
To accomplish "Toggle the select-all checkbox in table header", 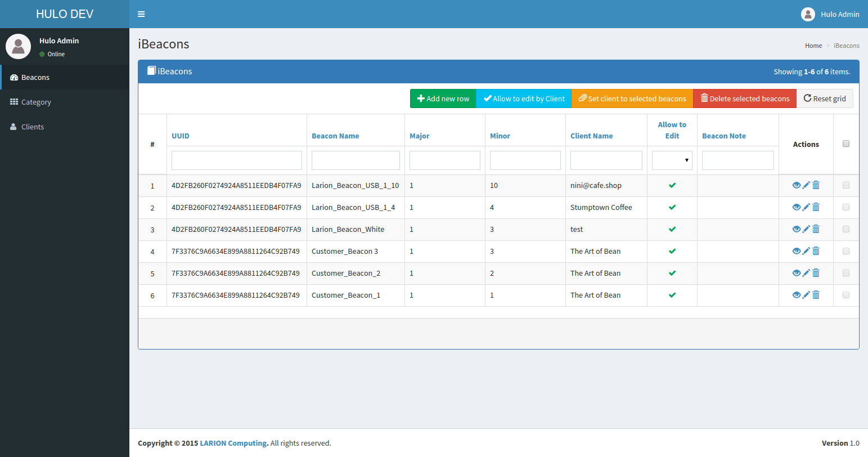I will click(x=845, y=144).
